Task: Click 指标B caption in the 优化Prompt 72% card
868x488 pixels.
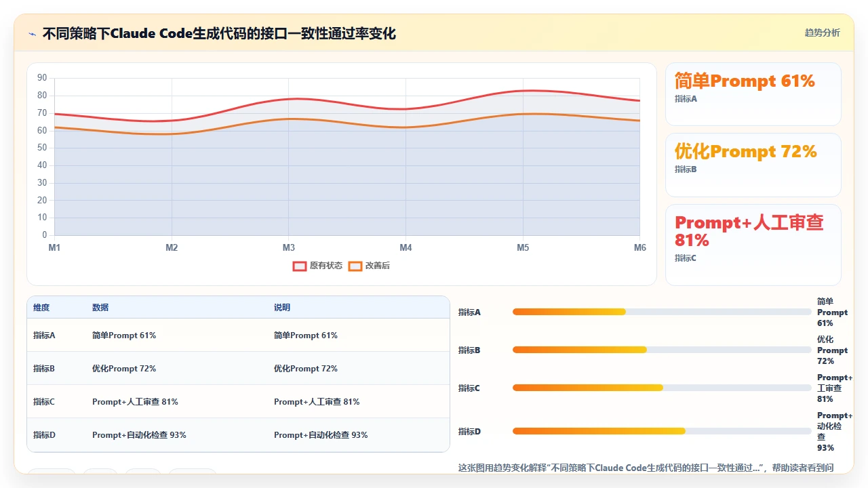Action: 686,169
